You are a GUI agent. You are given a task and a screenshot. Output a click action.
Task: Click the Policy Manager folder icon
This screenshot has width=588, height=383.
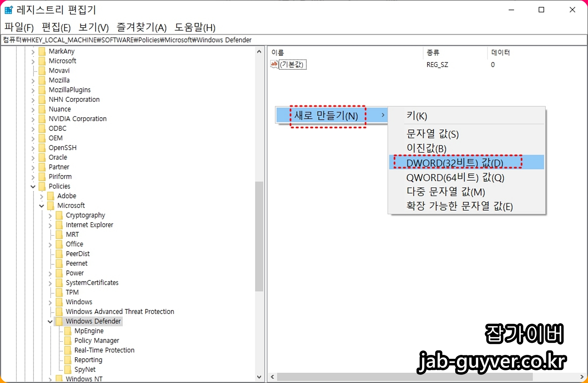click(68, 341)
